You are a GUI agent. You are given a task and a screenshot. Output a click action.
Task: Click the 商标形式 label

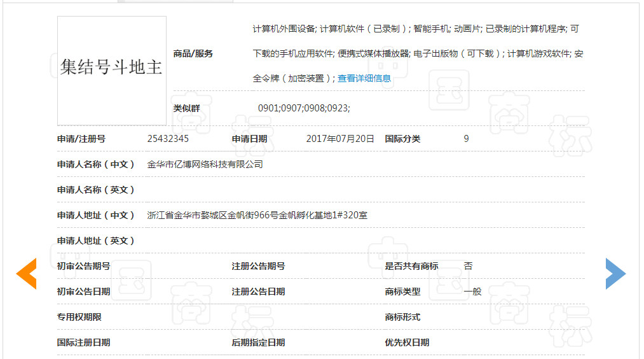pyautogui.click(x=402, y=317)
